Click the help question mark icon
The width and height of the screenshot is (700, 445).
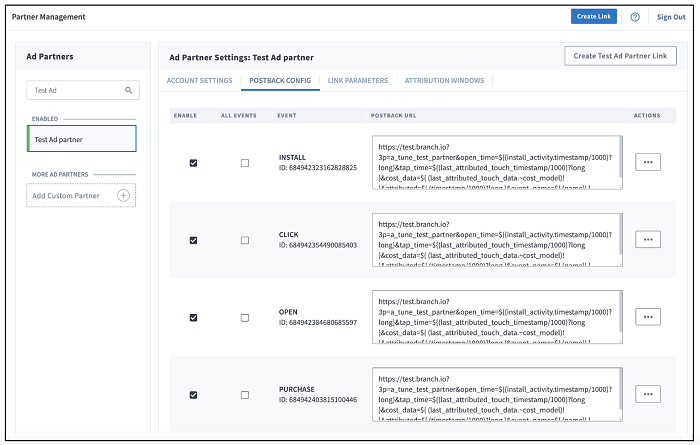click(x=635, y=17)
